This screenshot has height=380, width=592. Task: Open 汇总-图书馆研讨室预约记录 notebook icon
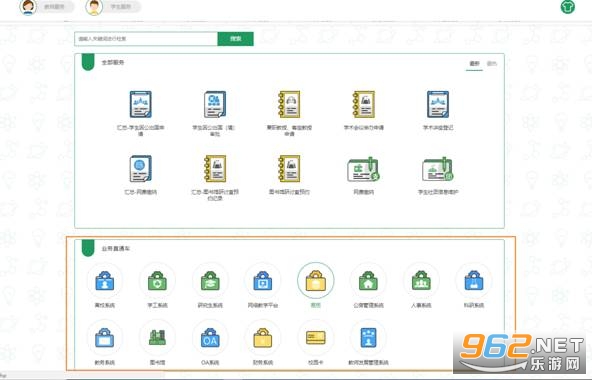[x=214, y=169]
